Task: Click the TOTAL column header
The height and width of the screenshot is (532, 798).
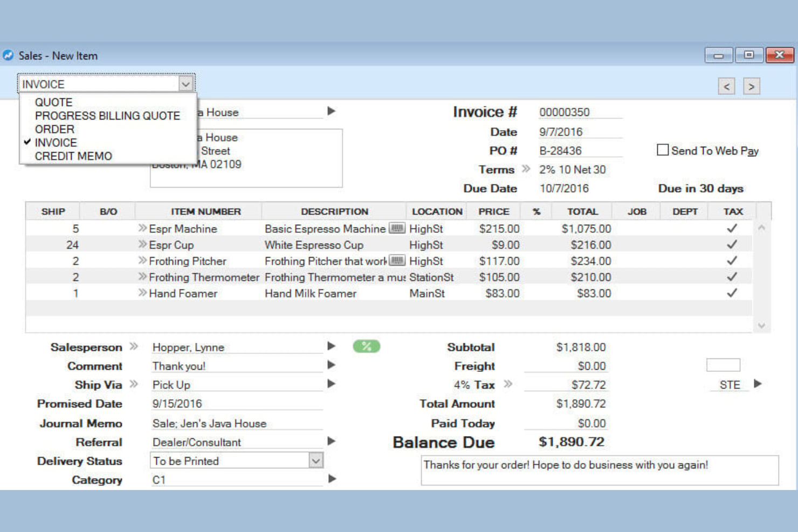Action: (x=582, y=211)
